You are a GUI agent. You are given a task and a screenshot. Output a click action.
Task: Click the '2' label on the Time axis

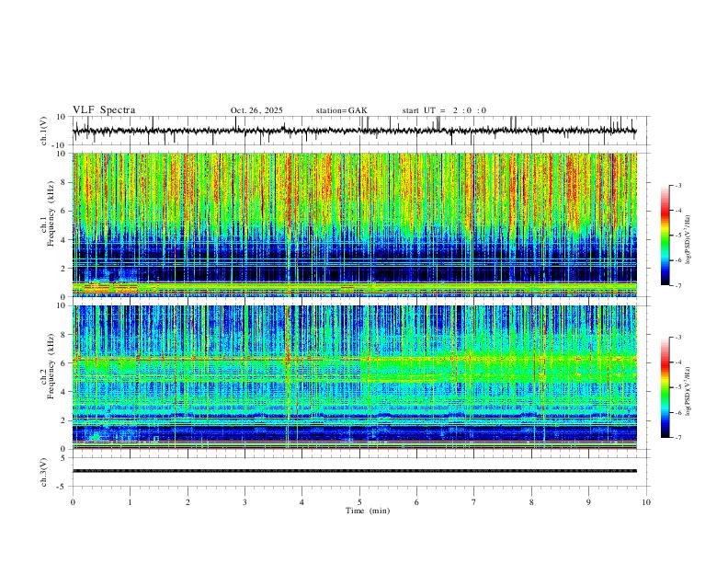click(188, 502)
